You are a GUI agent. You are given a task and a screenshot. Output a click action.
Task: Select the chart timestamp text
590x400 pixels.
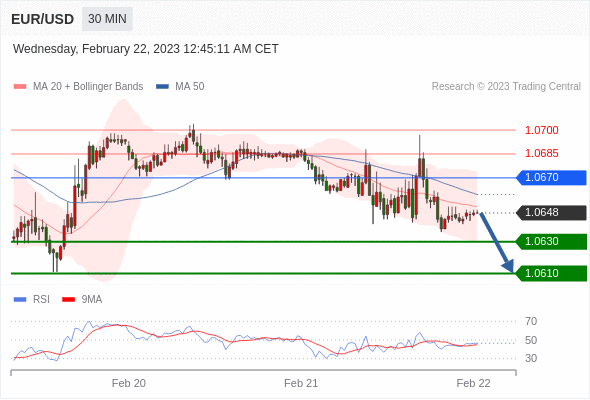pos(146,49)
